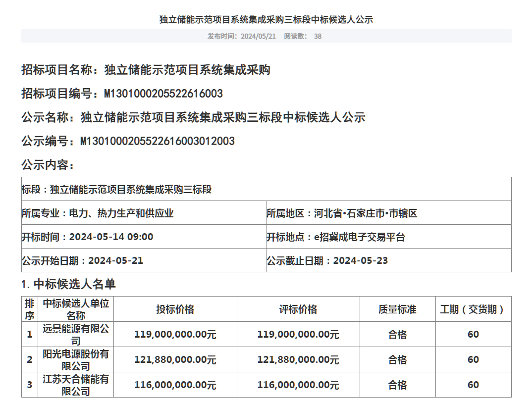Click the 工期（交货期）column header
532x402 pixels.
click(473, 309)
